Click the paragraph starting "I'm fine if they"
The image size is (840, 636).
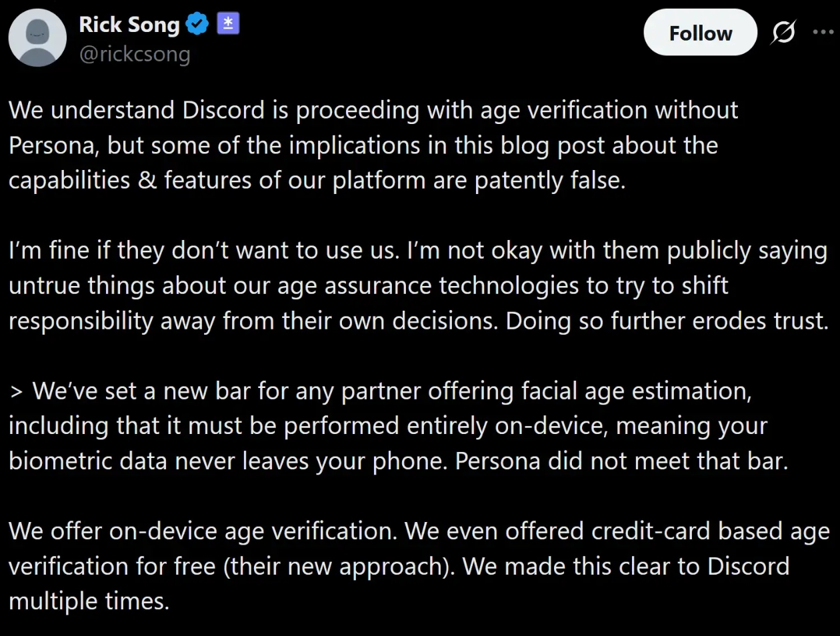[418, 251]
